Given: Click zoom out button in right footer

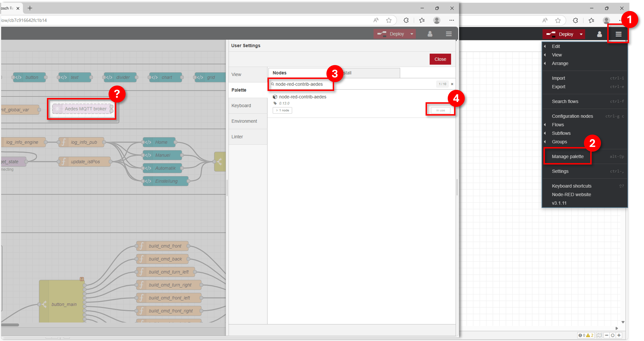Looking at the screenshot, I should 607,335.
